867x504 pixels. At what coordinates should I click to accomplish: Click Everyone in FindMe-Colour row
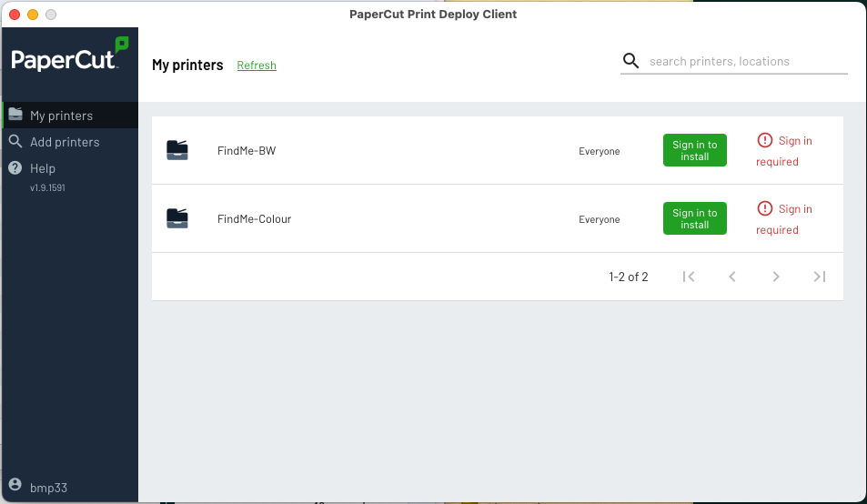(x=600, y=220)
